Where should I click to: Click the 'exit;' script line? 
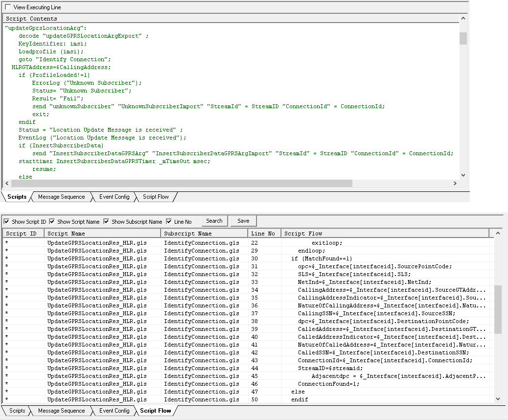(41, 114)
